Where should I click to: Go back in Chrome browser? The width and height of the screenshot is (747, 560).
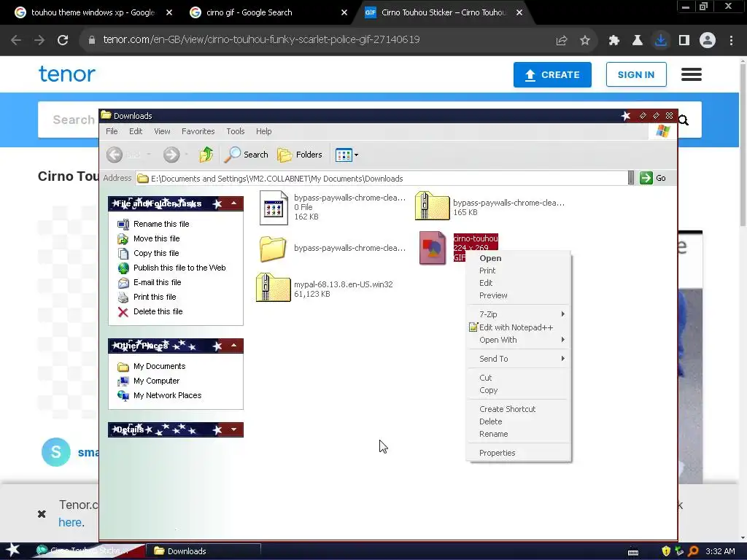[x=16, y=40]
